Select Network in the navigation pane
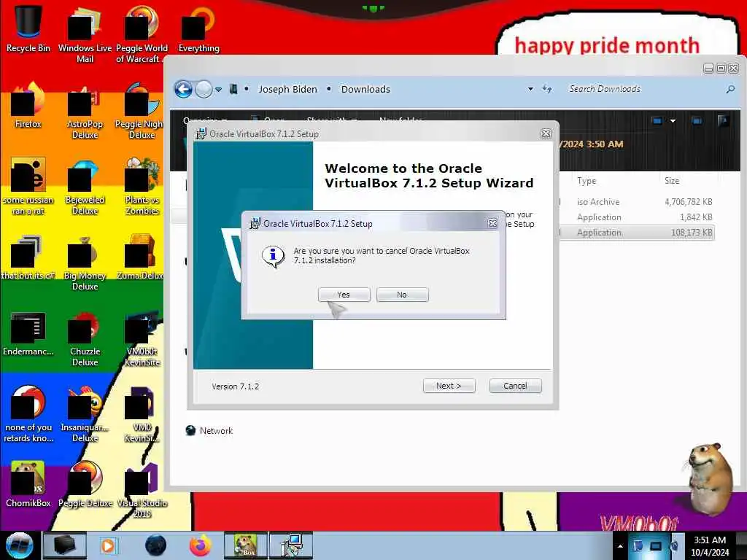Image resolution: width=747 pixels, height=560 pixels. 209,430
